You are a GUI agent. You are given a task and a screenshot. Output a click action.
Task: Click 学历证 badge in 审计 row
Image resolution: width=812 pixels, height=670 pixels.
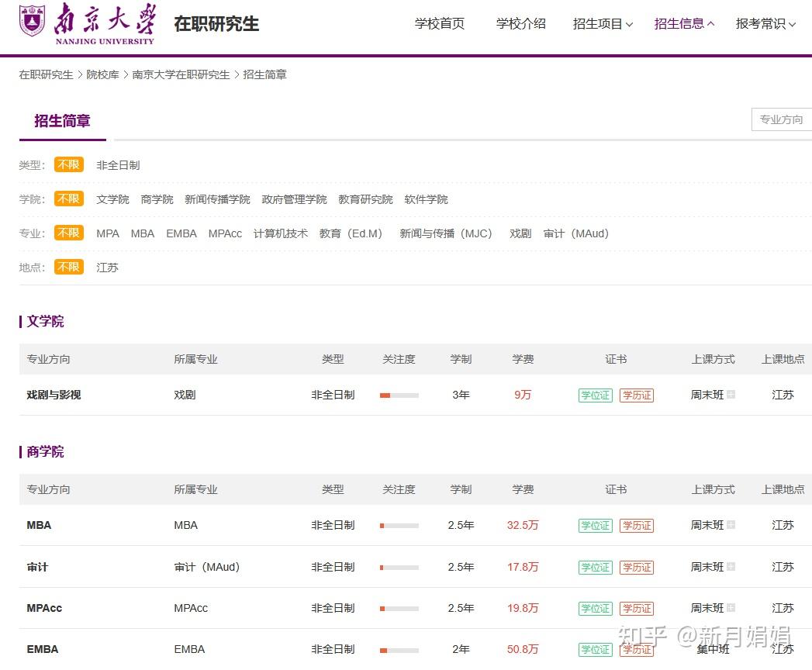[637, 568]
